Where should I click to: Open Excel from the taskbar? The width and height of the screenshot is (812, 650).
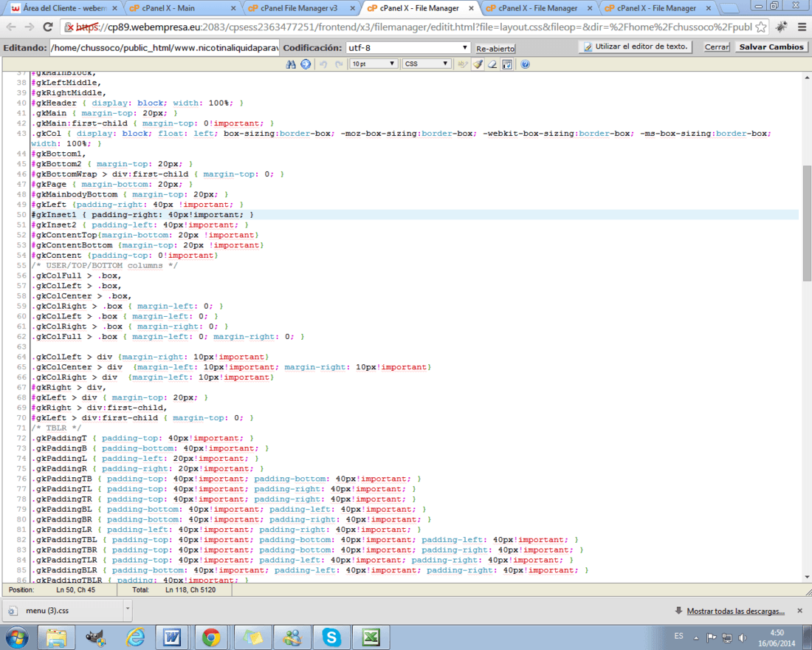coord(371,637)
